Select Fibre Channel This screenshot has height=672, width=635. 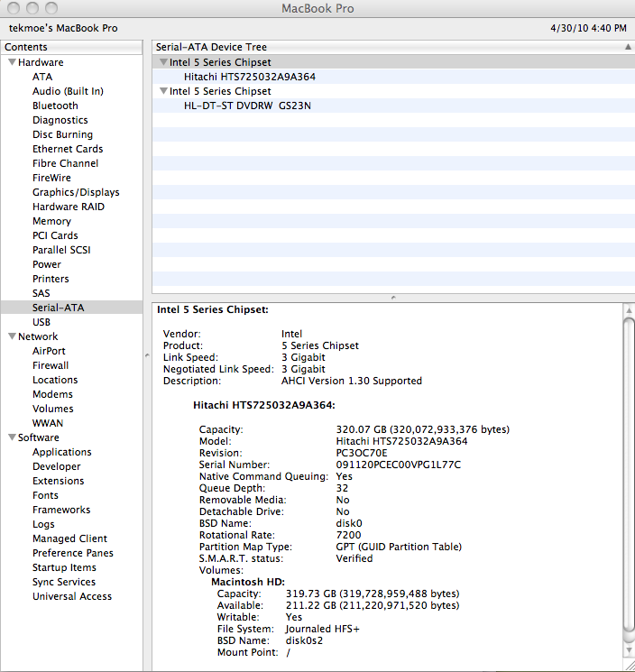click(65, 163)
